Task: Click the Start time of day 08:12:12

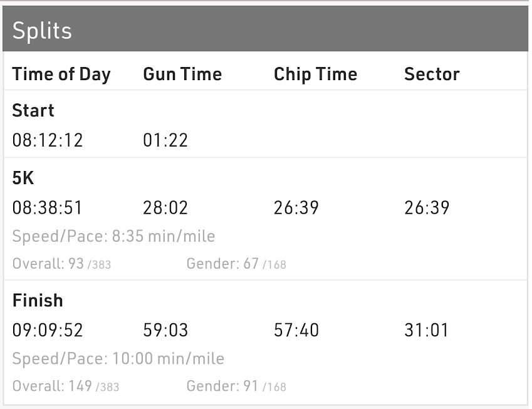Action: pyautogui.click(x=48, y=140)
